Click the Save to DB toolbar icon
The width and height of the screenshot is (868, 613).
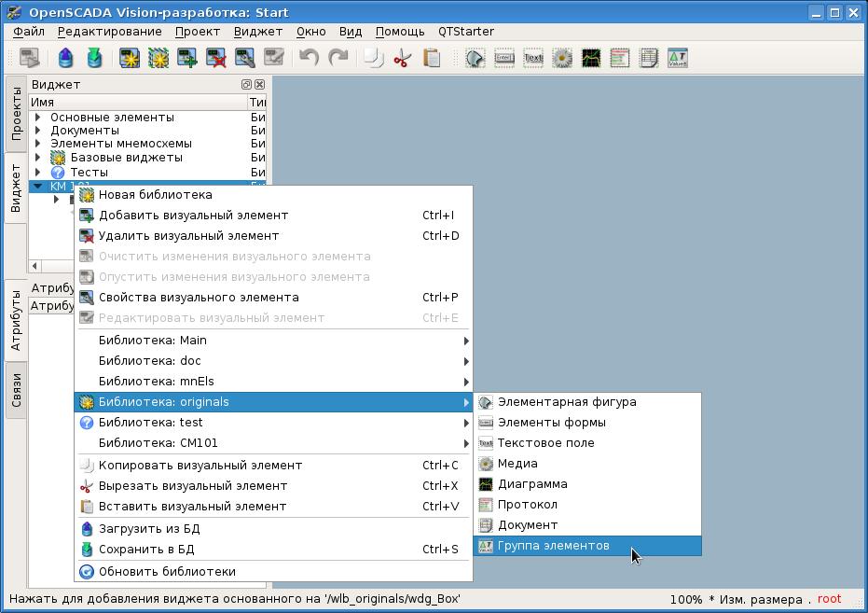pyautogui.click(x=94, y=58)
